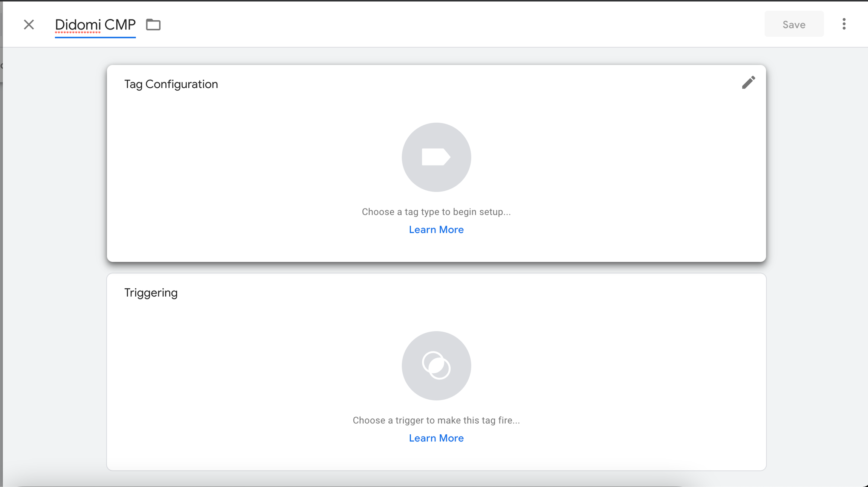Click the Tag Configuration heading

point(171,84)
